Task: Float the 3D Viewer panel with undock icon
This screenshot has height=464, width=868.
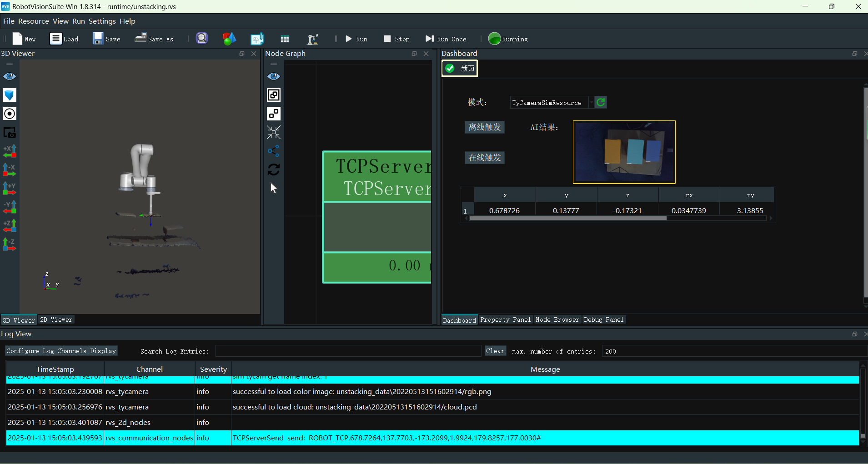Action: pyautogui.click(x=242, y=54)
